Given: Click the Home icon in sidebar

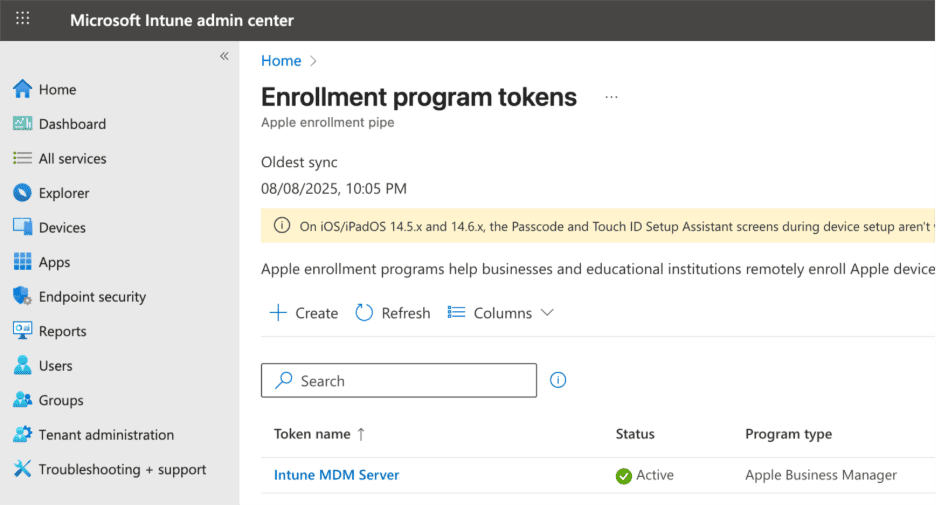Looking at the screenshot, I should [22, 89].
